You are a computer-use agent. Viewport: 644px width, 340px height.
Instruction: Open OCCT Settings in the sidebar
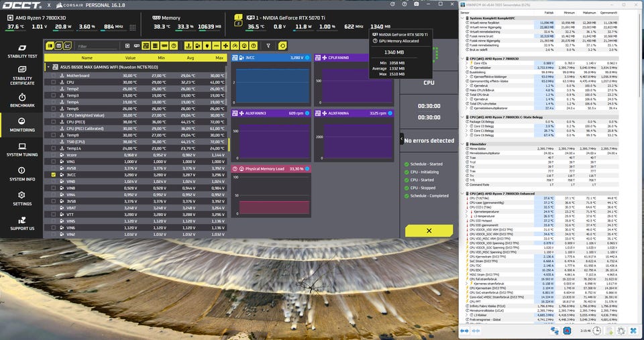click(x=22, y=199)
